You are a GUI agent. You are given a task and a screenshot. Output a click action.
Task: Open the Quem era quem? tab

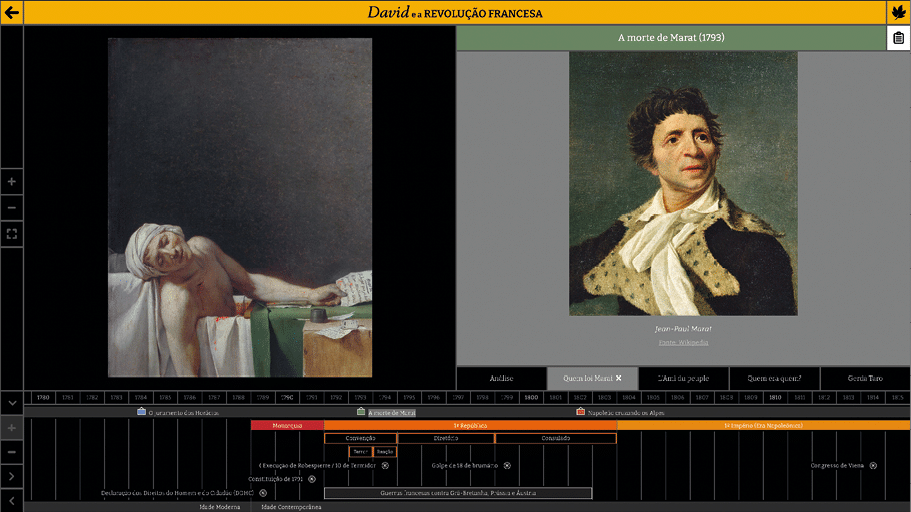click(x=774, y=378)
